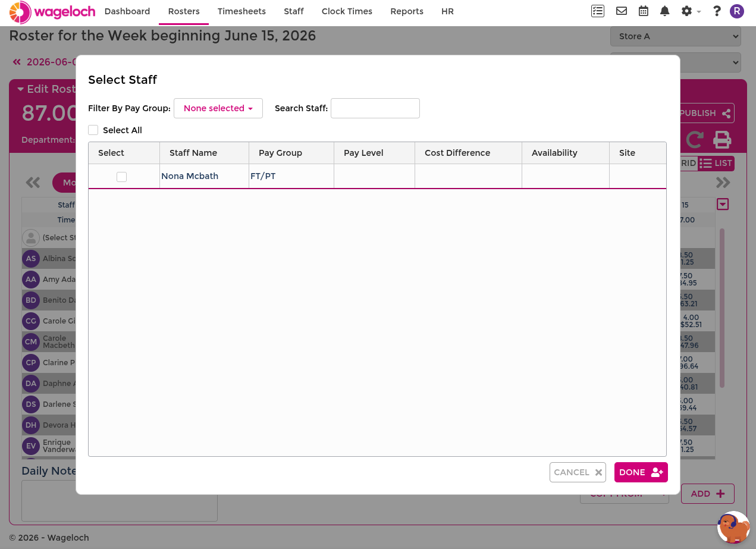Open the settings gear menu

point(691,11)
